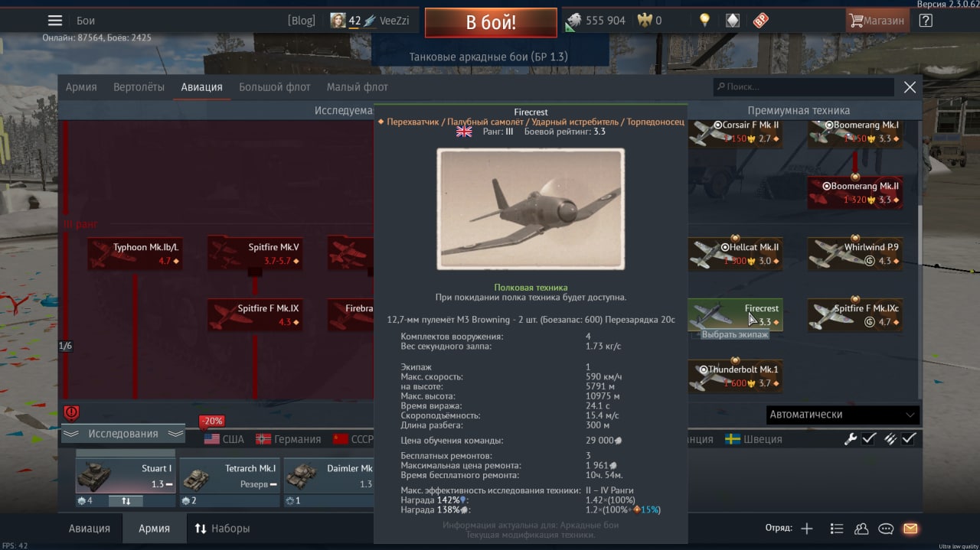Select Spitfire F Mk.IX aircraft
The image size is (980, 550).
point(256,315)
